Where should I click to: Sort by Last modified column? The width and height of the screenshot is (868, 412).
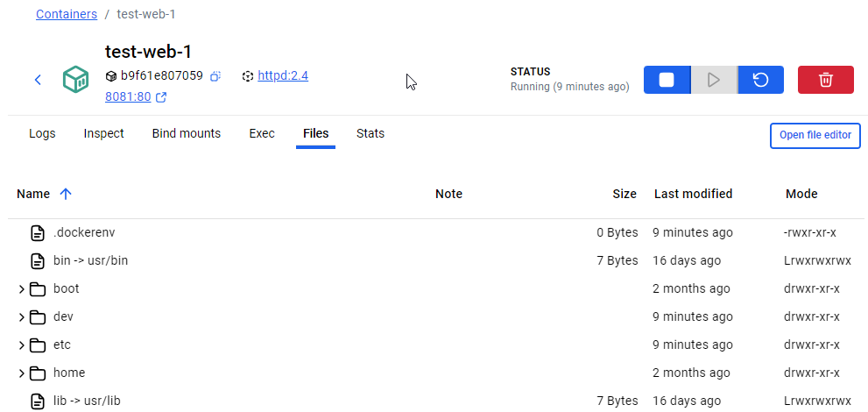(x=693, y=194)
